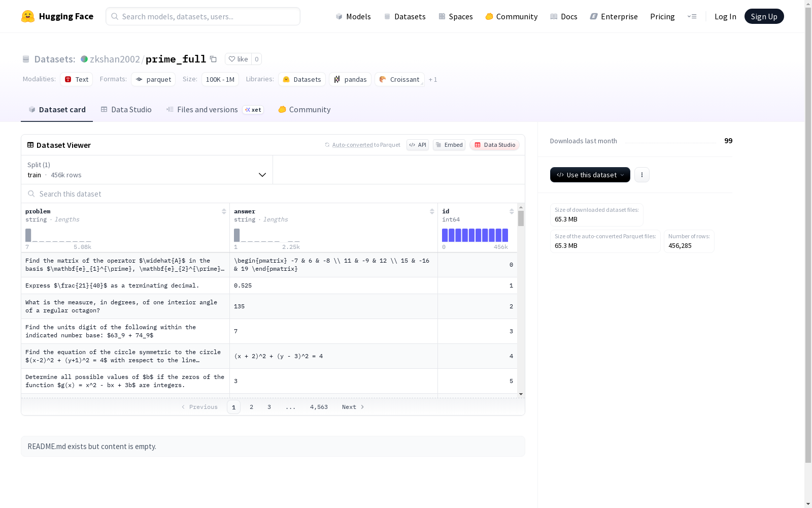Open the expanded navigation menu icon
This screenshot has height=508, width=812.
point(692,16)
